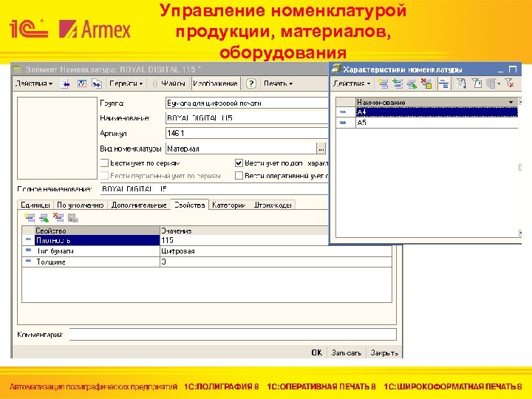Click the Комментарий input field
Image resolution: width=532 pixels, height=399 pixels.
pyautogui.click(x=233, y=335)
